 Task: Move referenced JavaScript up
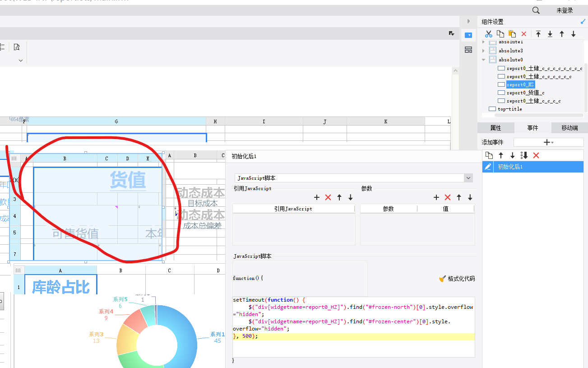point(339,197)
